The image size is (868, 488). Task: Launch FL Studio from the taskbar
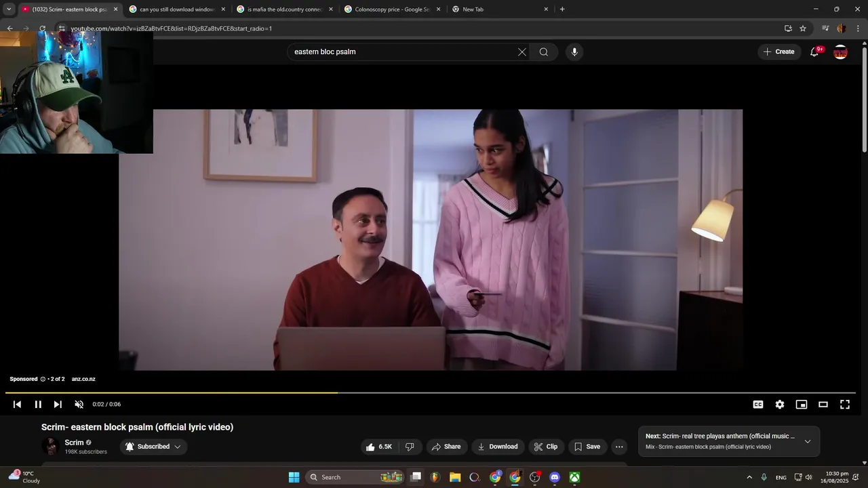pyautogui.click(x=435, y=477)
